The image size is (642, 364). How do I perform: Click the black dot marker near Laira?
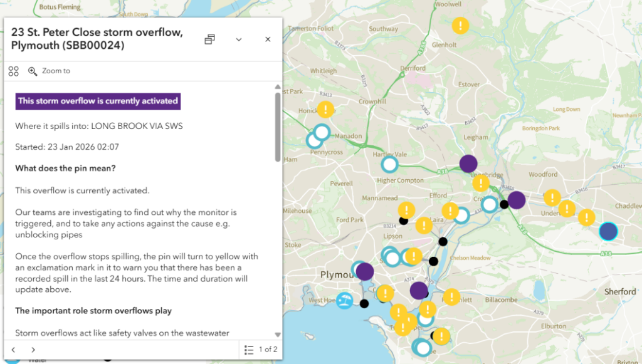pos(443,241)
